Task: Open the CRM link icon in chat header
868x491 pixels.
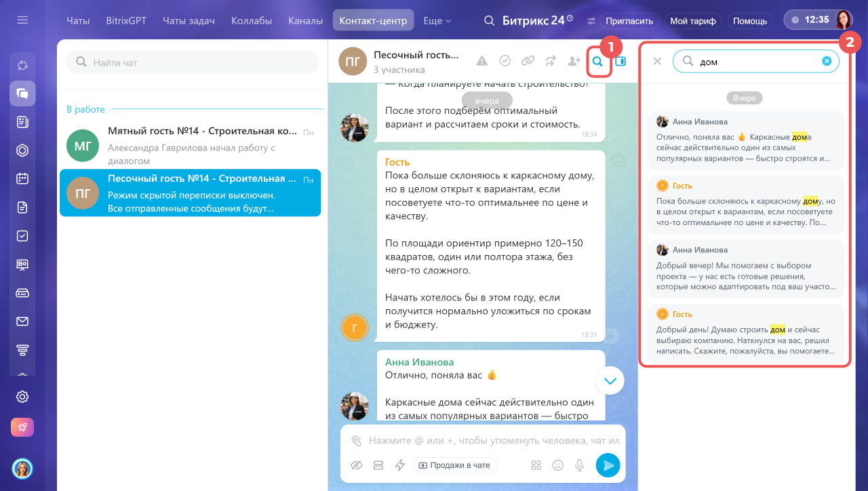Action: (528, 61)
